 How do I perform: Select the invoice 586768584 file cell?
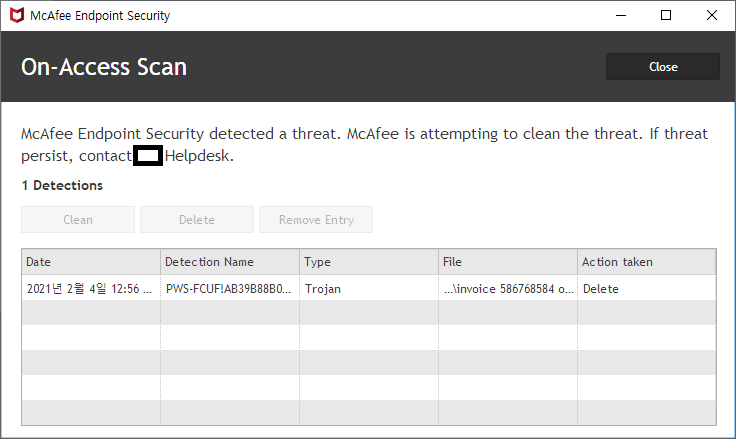click(x=508, y=288)
